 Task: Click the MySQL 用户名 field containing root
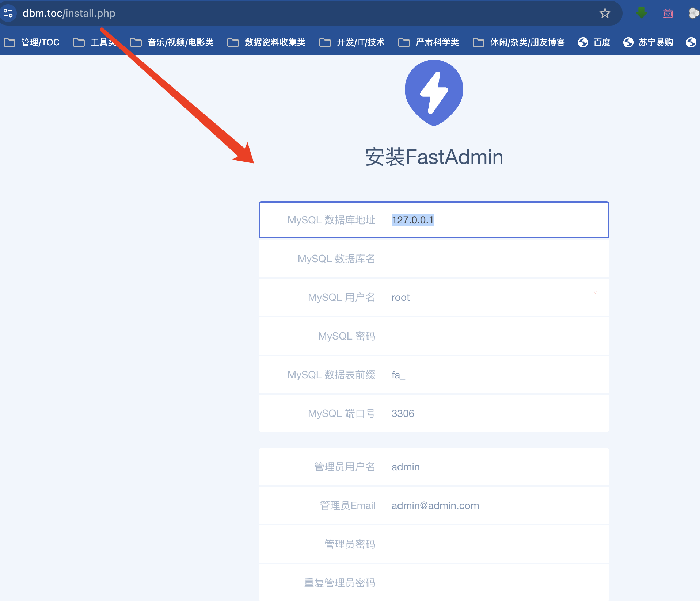(x=434, y=297)
